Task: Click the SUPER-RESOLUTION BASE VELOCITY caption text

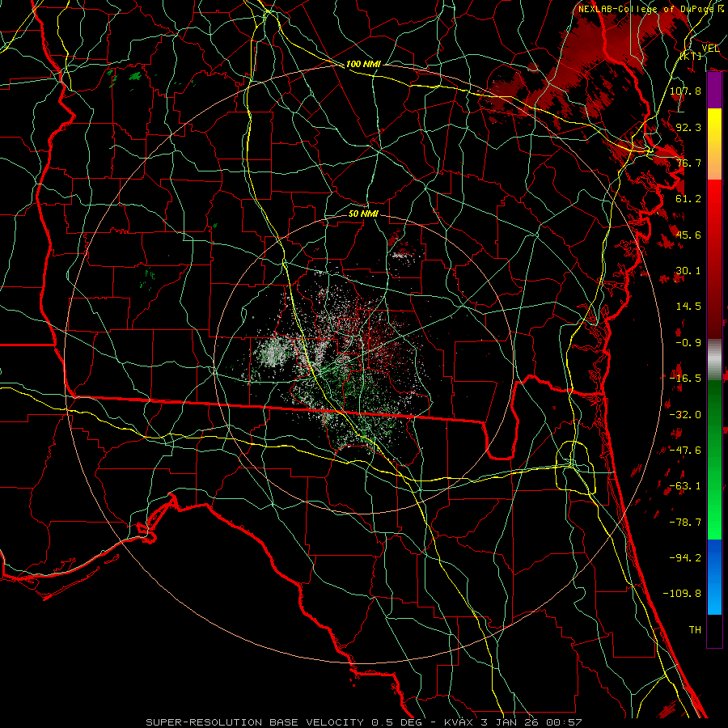Action: coord(255,722)
